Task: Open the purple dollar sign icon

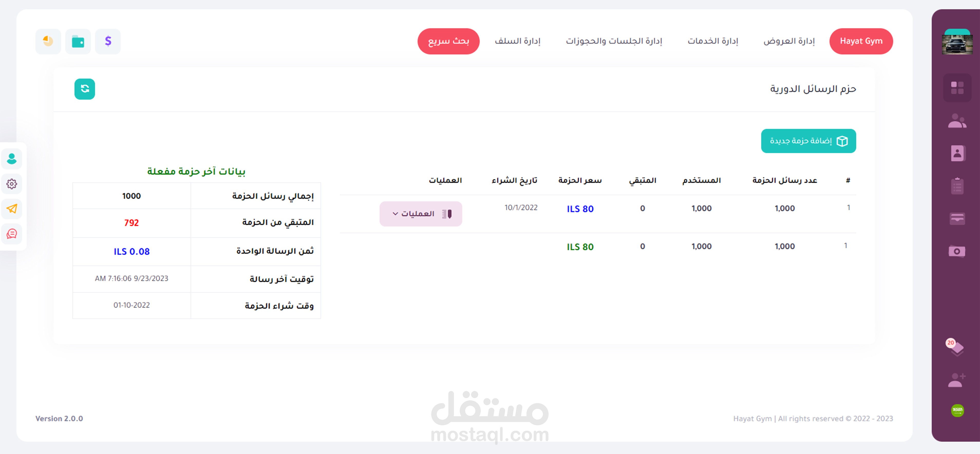Action: (x=108, y=41)
